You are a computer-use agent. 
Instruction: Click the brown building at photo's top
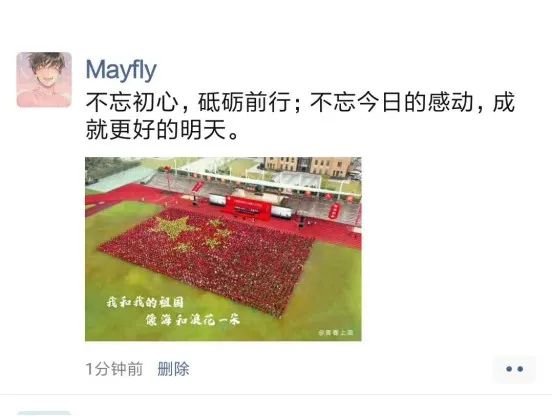tap(307, 166)
